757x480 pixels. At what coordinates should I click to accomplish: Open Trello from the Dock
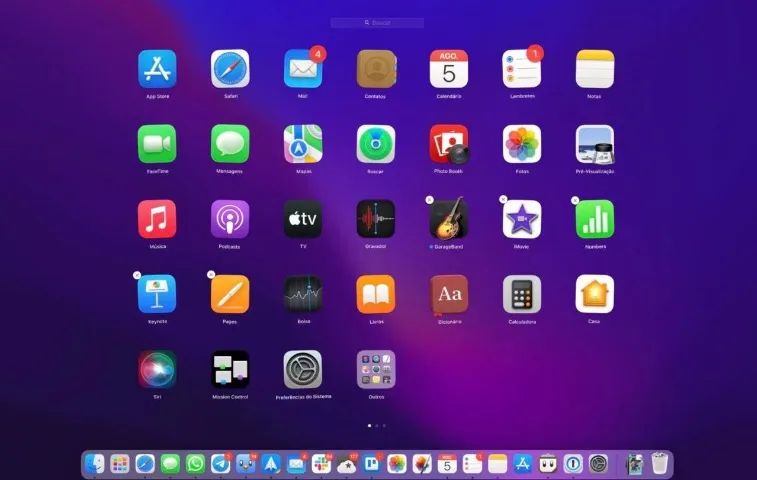[x=372, y=464]
